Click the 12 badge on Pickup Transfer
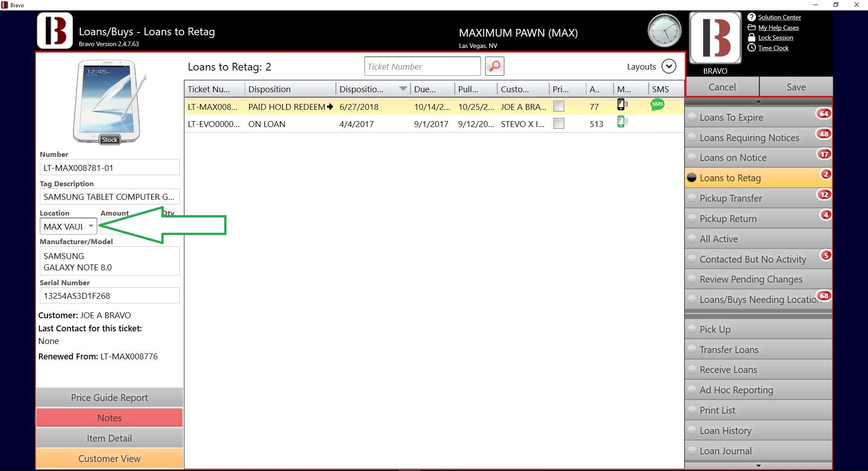This screenshot has width=868, height=471. click(824, 194)
